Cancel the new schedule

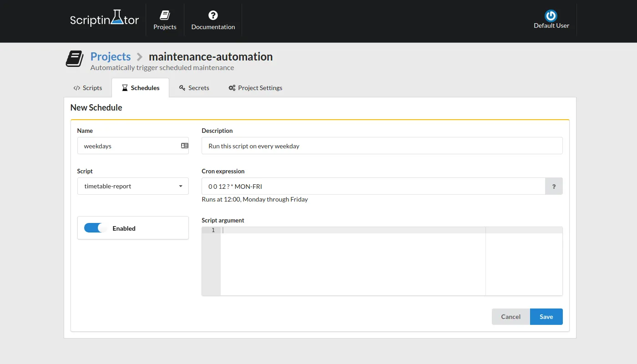(x=511, y=317)
